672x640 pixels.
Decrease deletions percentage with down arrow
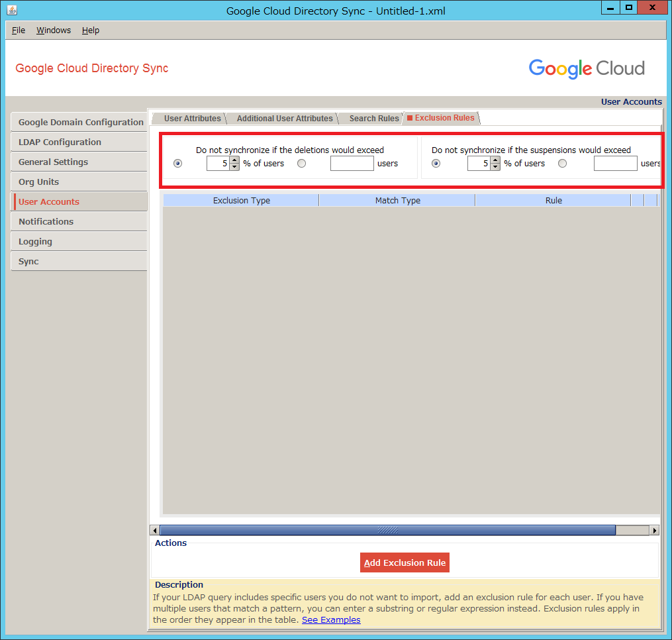[x=234, y=167]
